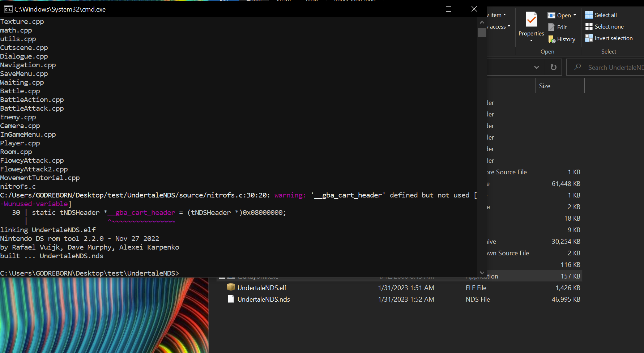Refresh the Explorer folder view
This screenshot has height=353, width=644.
(553, 67)
